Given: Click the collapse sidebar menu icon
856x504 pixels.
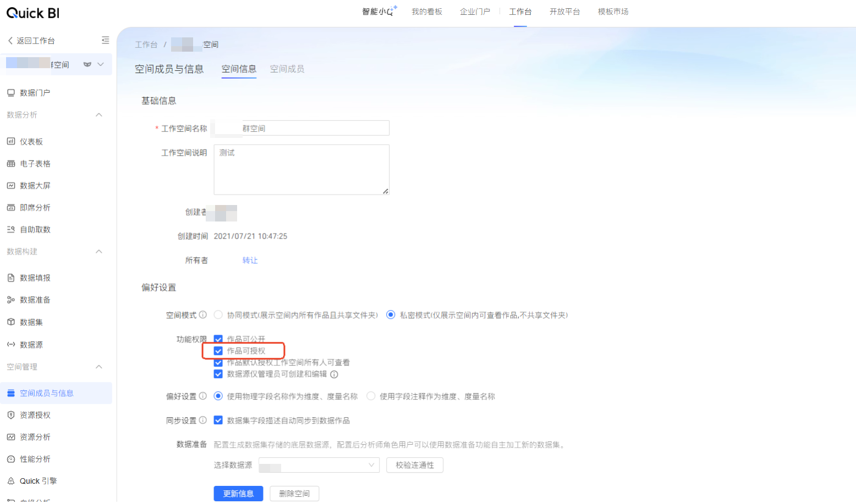Looking at the screenshot, I should 105,40.
